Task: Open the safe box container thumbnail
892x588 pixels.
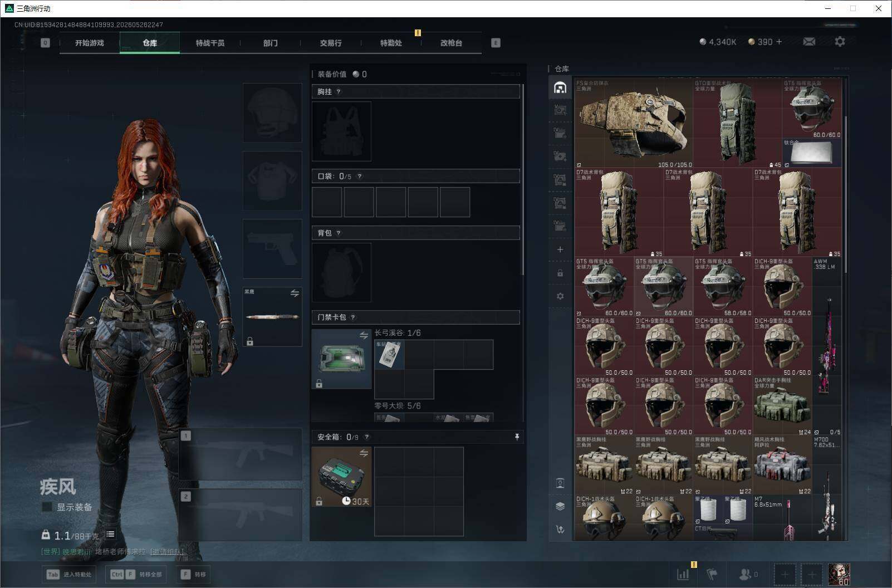Action: coord(341,477)
